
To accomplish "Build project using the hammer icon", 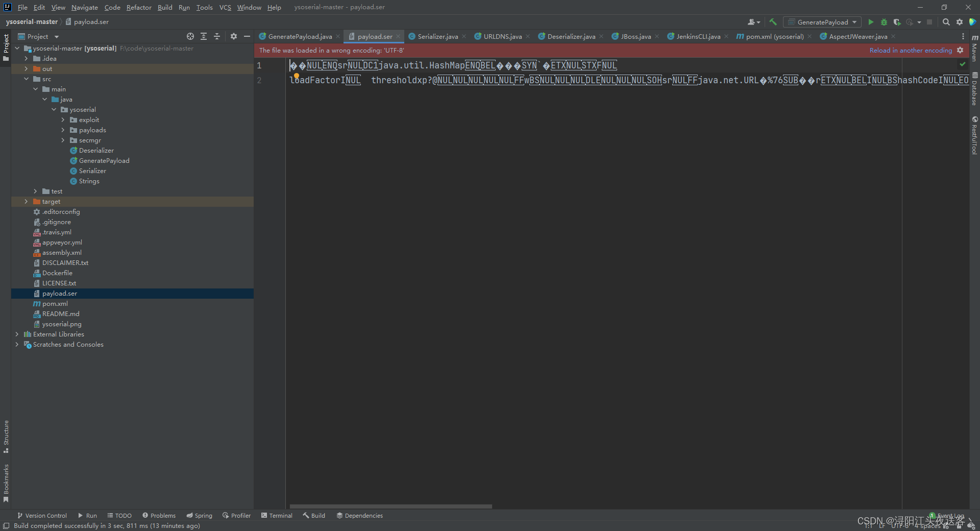I will tap(773, 22).
